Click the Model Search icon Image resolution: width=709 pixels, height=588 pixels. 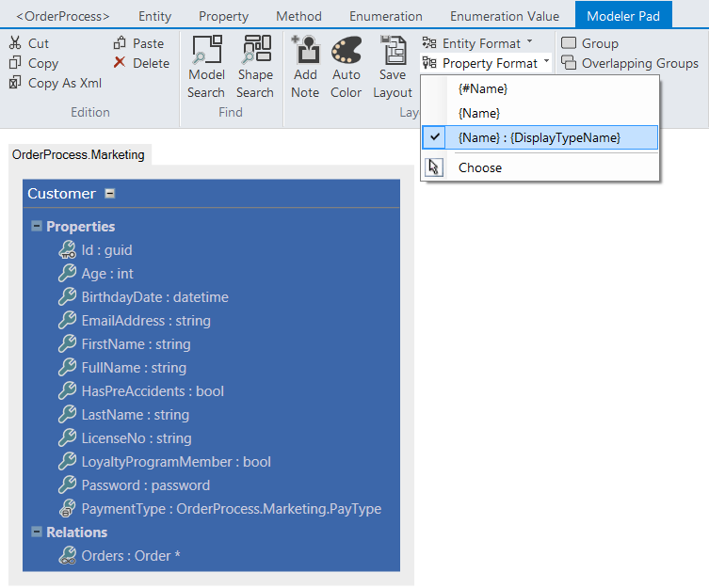tap(206, 50)
